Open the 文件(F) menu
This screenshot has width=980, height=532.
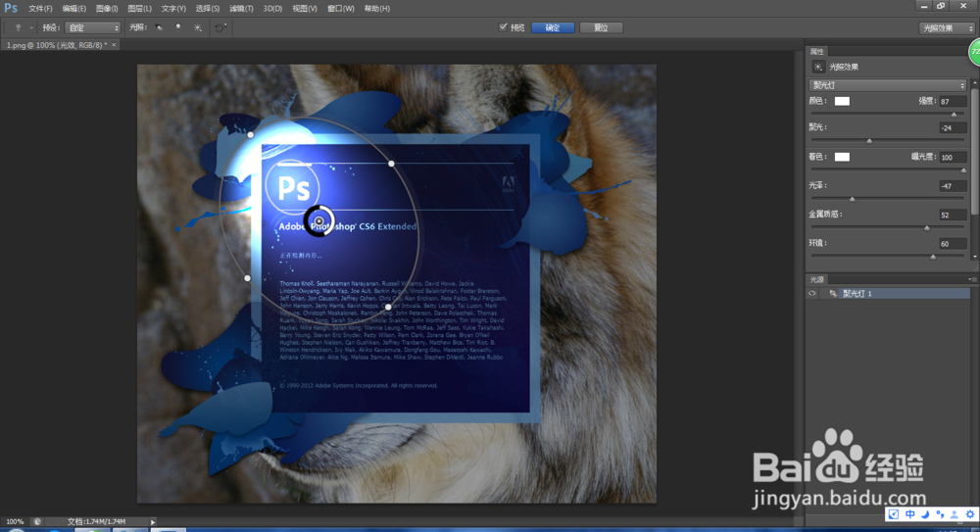point(40,9)
